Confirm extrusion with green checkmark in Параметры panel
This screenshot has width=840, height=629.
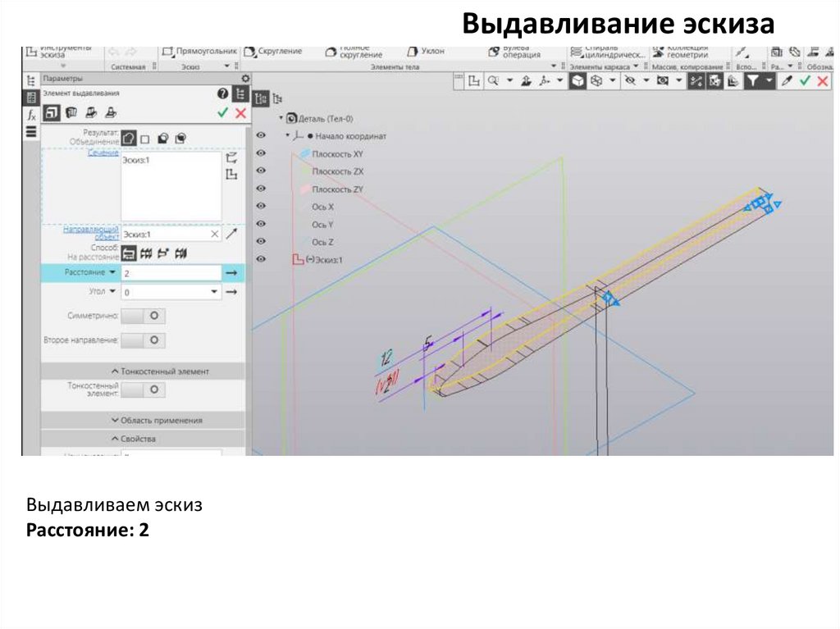point(223,113)
